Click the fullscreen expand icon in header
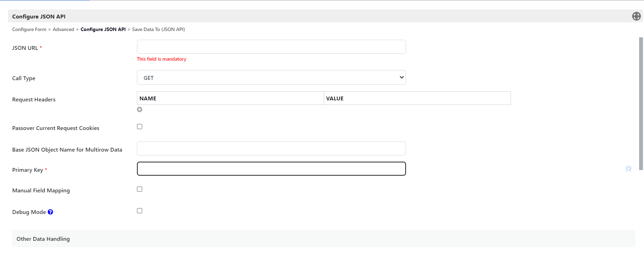Screen dimensions: 644x253 pyautogui.click(x=636, y=16)
